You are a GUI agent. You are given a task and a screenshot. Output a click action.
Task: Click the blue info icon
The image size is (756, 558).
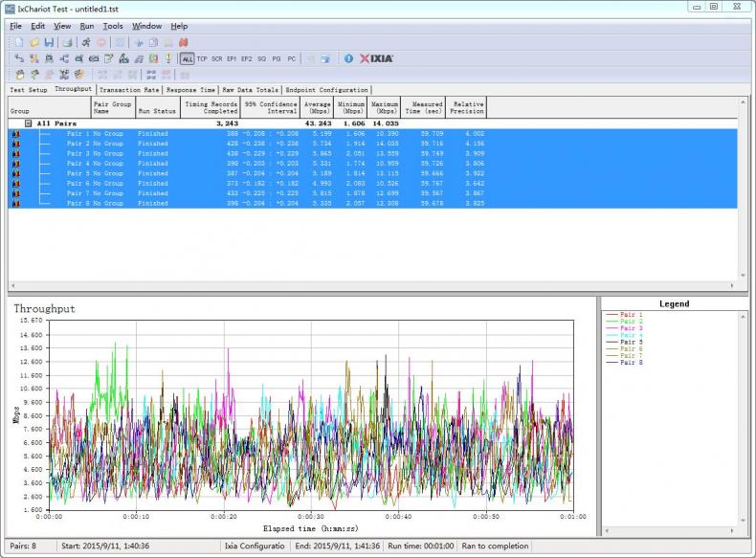(x=348, y=58)
